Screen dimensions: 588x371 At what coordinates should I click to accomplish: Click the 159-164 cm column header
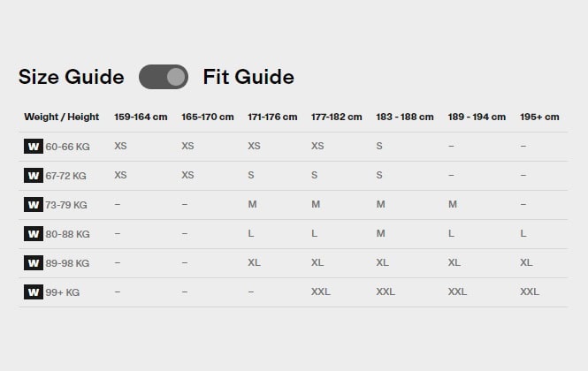142,117
